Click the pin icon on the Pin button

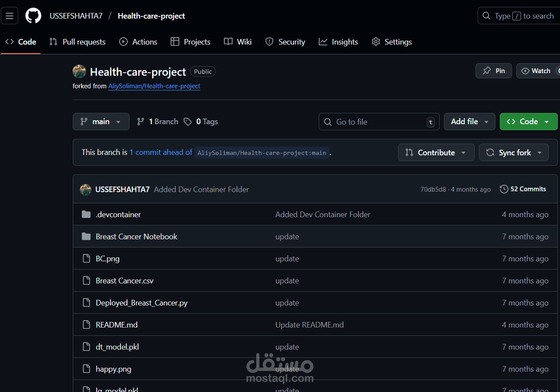point(487,71)
